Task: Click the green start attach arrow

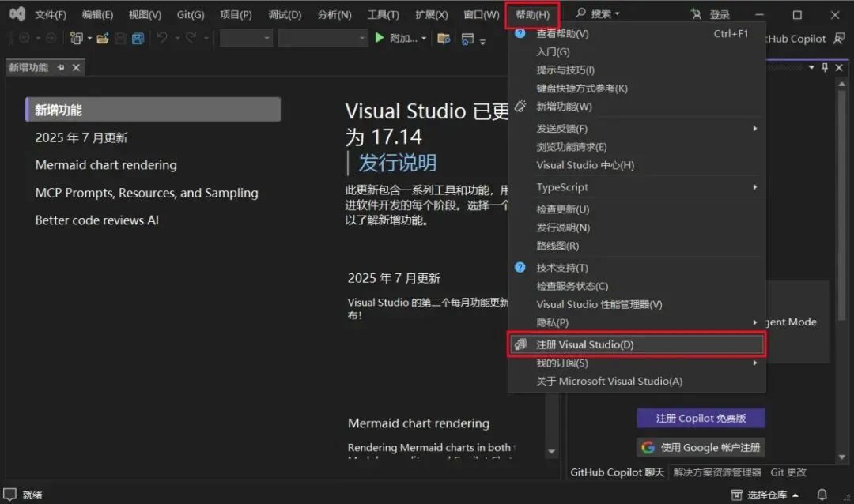Action: point(379,38)
